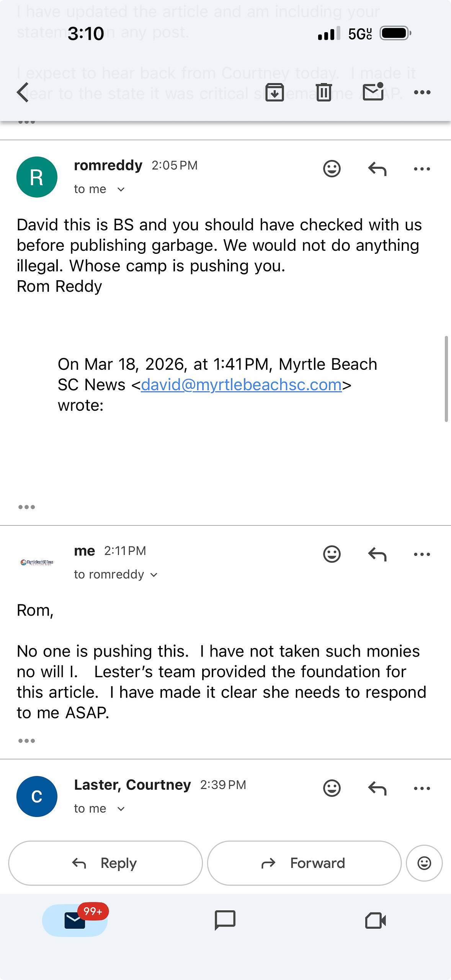Expand recipient details under romreddy
The height and width of the screenshot is (980, 451).
pos(121,189)
